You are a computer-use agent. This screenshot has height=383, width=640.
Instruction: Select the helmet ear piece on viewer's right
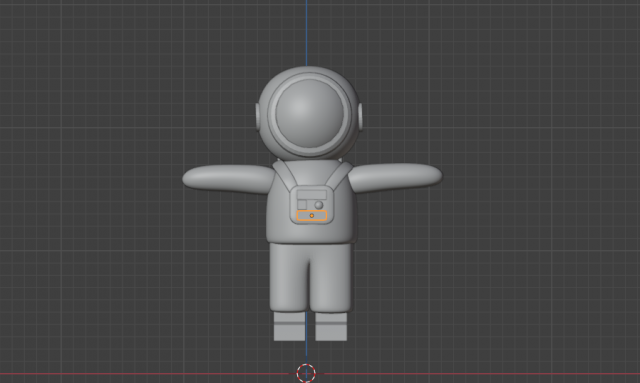360,117
